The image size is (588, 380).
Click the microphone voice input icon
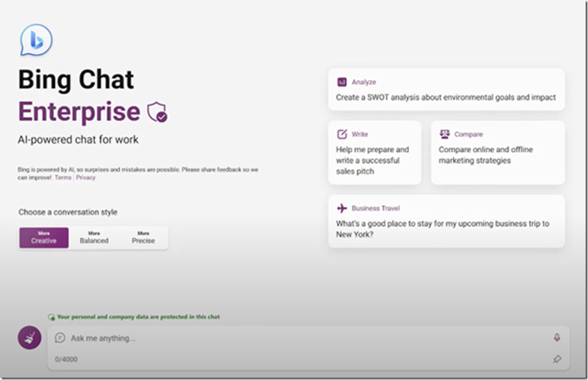(x=557, y=338)
